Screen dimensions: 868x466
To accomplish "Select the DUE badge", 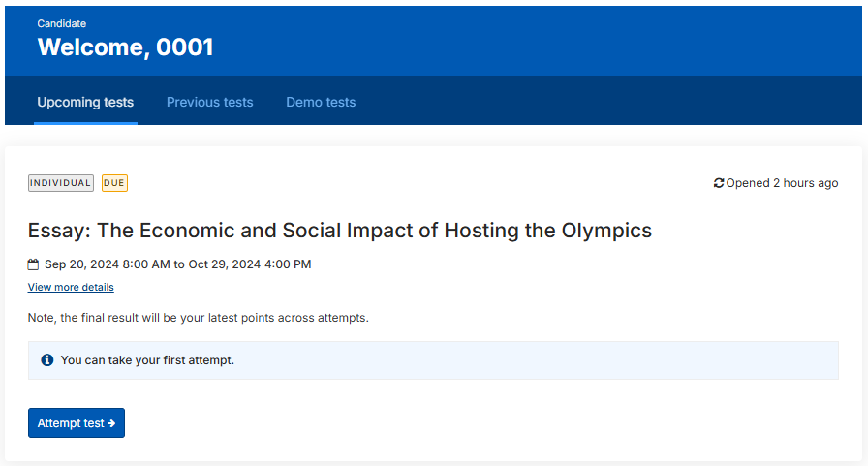I will [114, 183].
